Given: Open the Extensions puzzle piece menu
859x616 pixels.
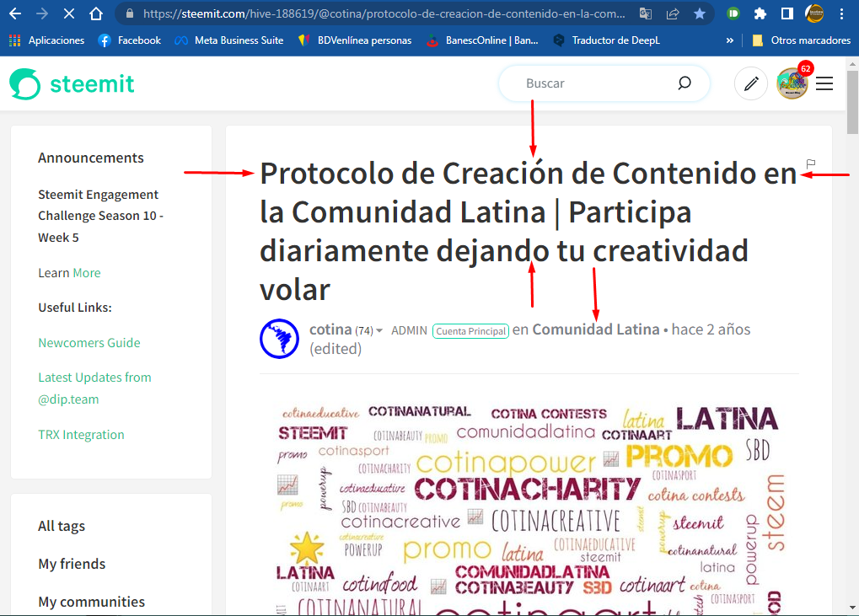Looking at the screenshot, I should point(760,13).
